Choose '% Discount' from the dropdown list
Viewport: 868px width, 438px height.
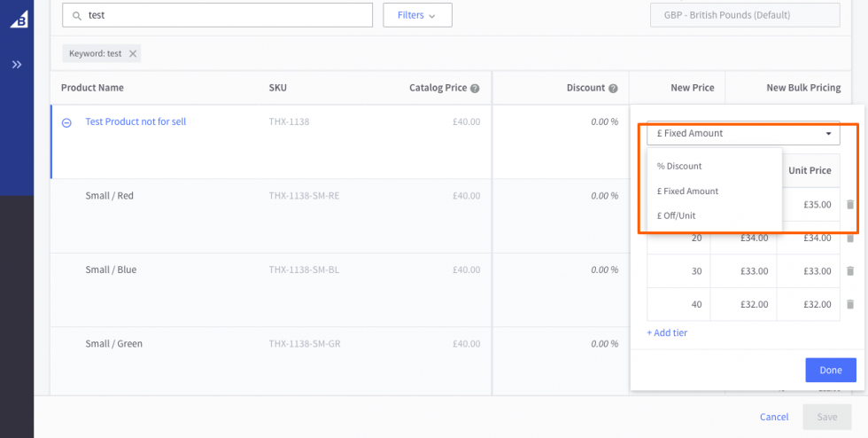[x=679, y=166]
